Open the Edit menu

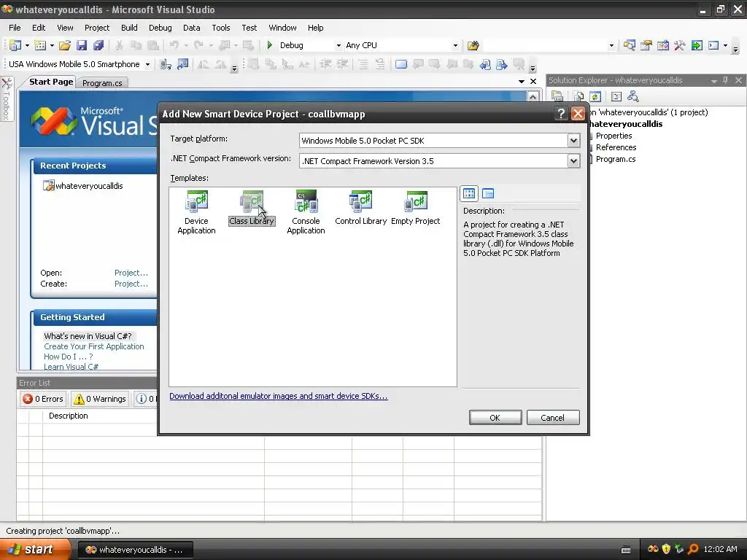pyautogui.click(x=39, y=28)
